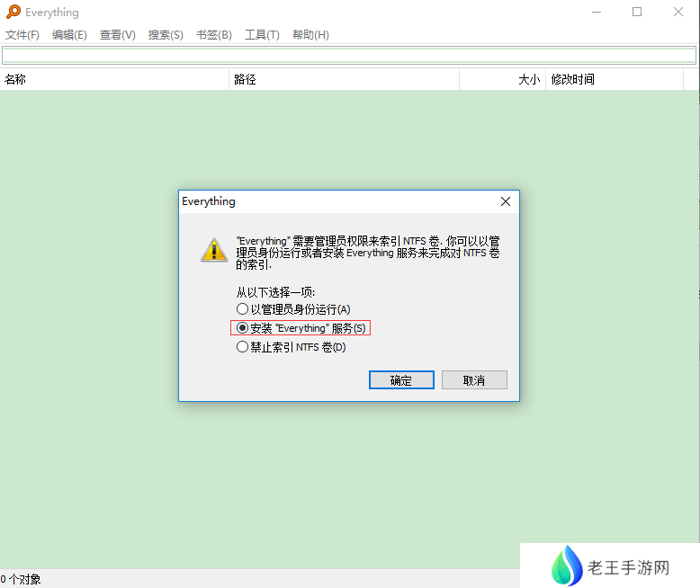Open the 查看(V) menu

[117, 35]
